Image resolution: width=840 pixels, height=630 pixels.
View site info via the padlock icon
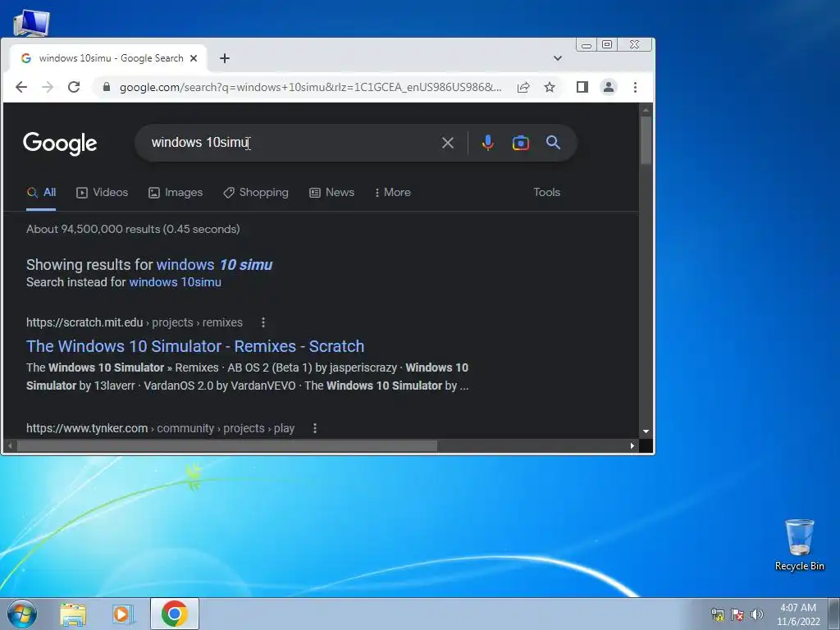pyautogui.click(x=106, y=87)
